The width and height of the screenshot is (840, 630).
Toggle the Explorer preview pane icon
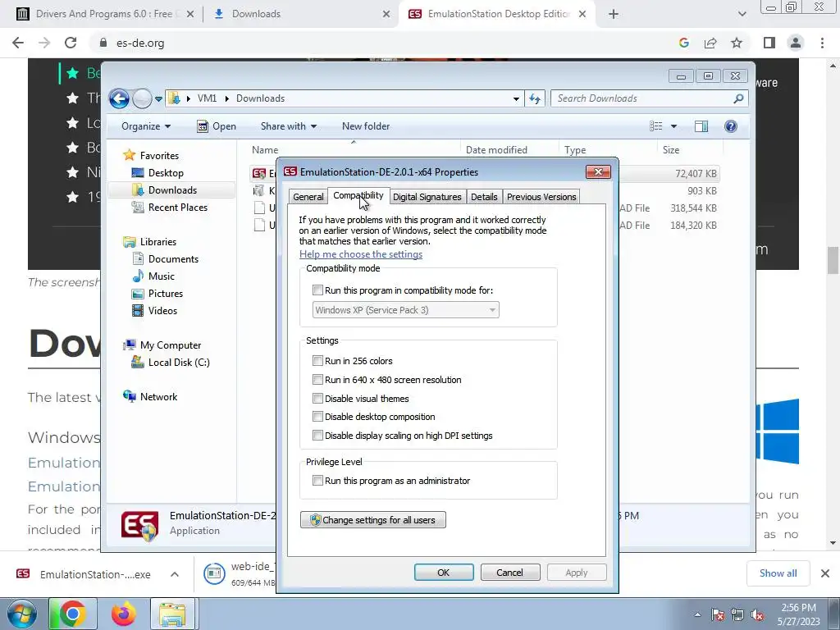click(x=701, y=126)
